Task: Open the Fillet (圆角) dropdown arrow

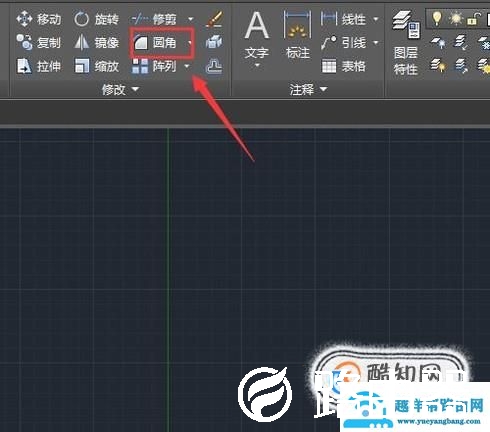Action: pyautogui.click(x=190, y=43)
